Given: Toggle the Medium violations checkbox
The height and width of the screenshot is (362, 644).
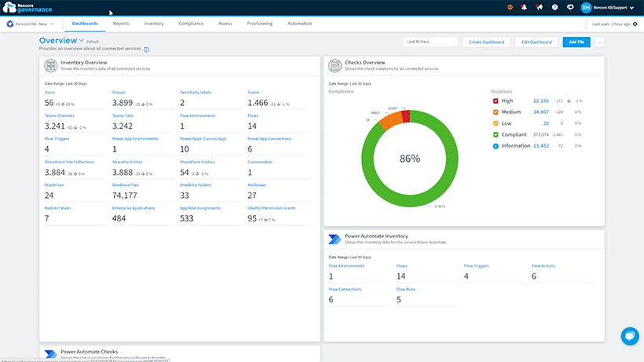Looking at the screenshot, I should pyautogui.click(x=496, y=112).
